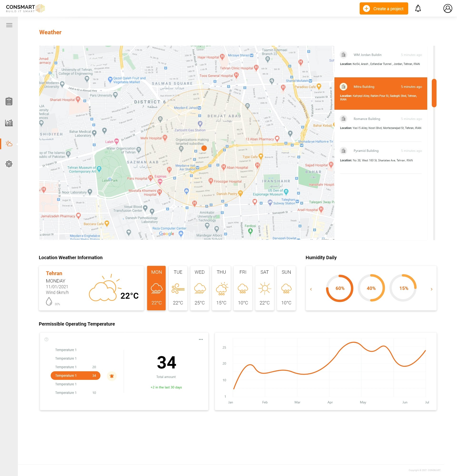Open the user profile icon
The height and width of the screenshot is (476, 457).
(447, 9)
